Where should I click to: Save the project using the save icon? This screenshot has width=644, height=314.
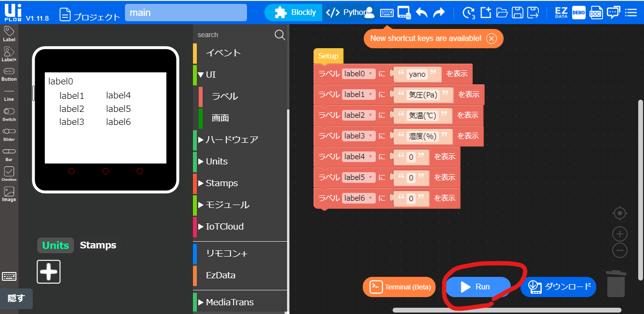click(518, 13)
